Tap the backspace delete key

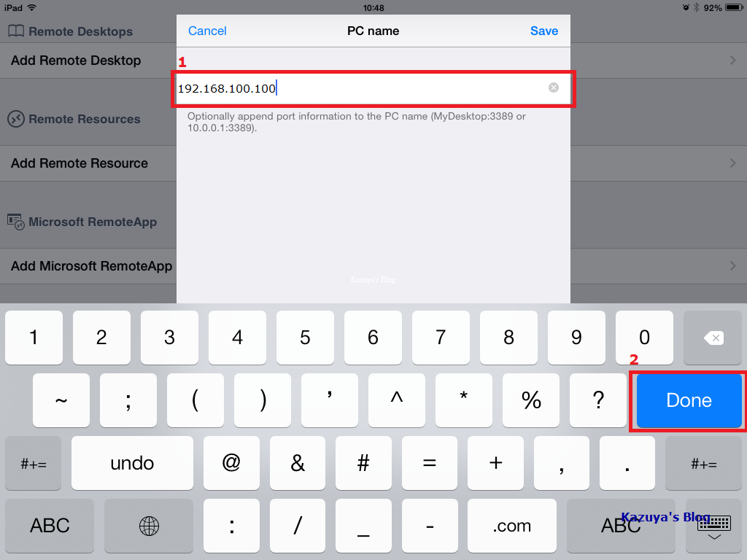713,338
